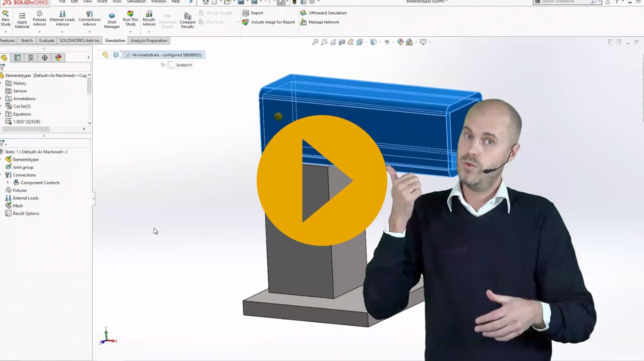Select Joint group in simulation tree
The height and width of the screenshot is (361, 644).
(23, 168)
